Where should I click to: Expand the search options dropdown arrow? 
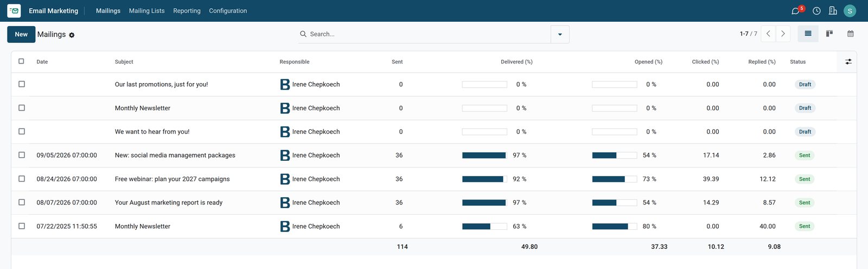point(560,34)
